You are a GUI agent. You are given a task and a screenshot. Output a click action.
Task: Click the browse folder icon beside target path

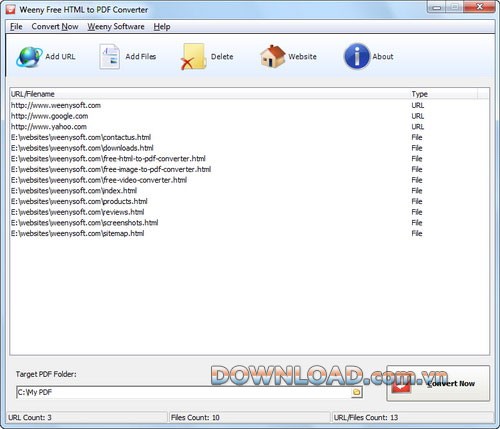click(356, 392)
